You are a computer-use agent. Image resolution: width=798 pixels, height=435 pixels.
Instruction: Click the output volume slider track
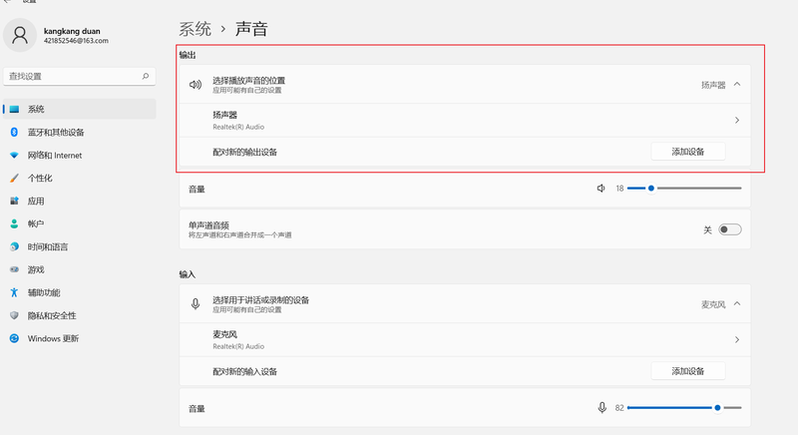coord(698,188)
